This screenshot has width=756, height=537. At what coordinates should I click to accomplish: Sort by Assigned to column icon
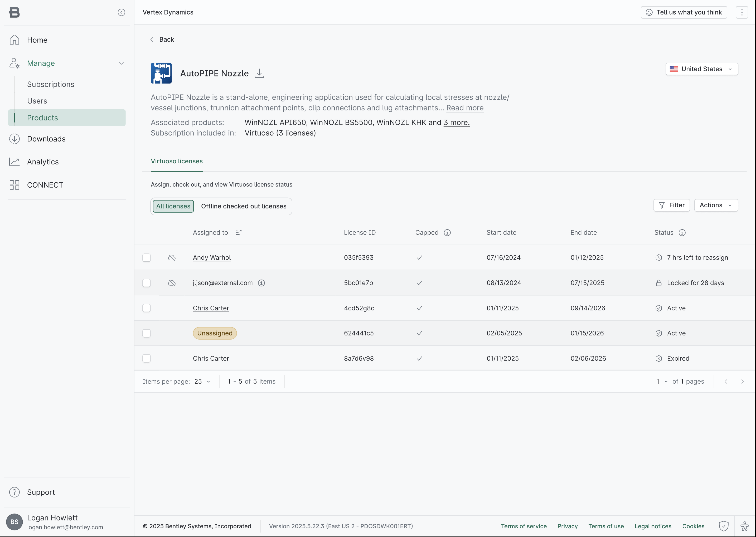(x=239, y=232)
